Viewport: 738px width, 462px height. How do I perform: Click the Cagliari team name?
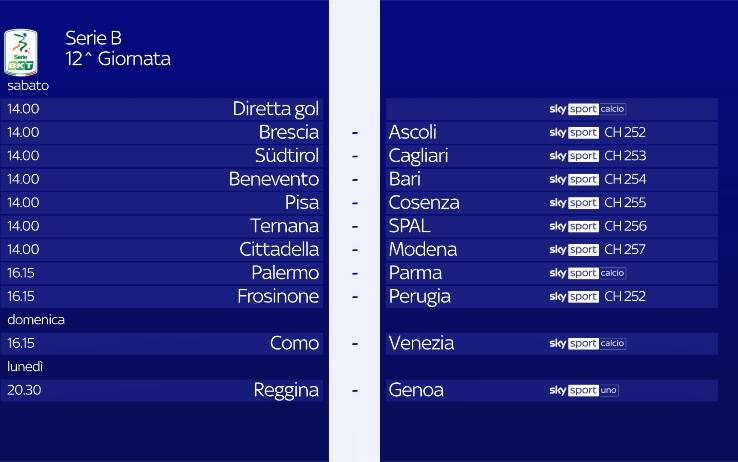418,156
